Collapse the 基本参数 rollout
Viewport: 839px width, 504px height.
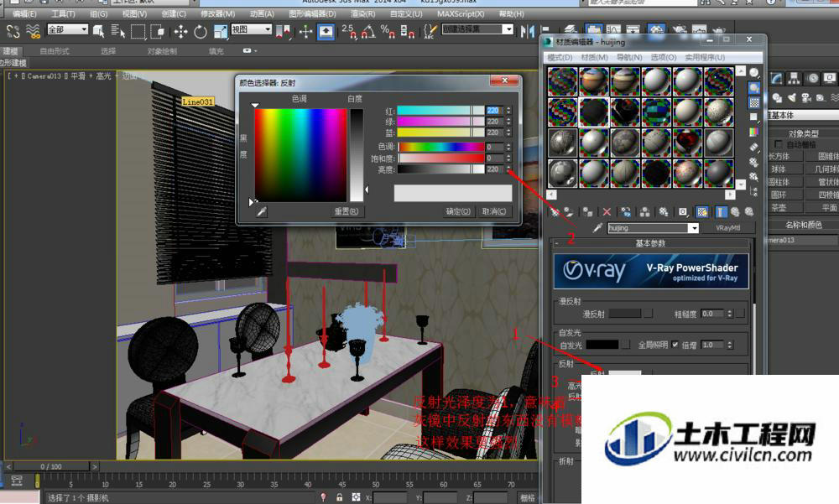(x=650, y=243)
